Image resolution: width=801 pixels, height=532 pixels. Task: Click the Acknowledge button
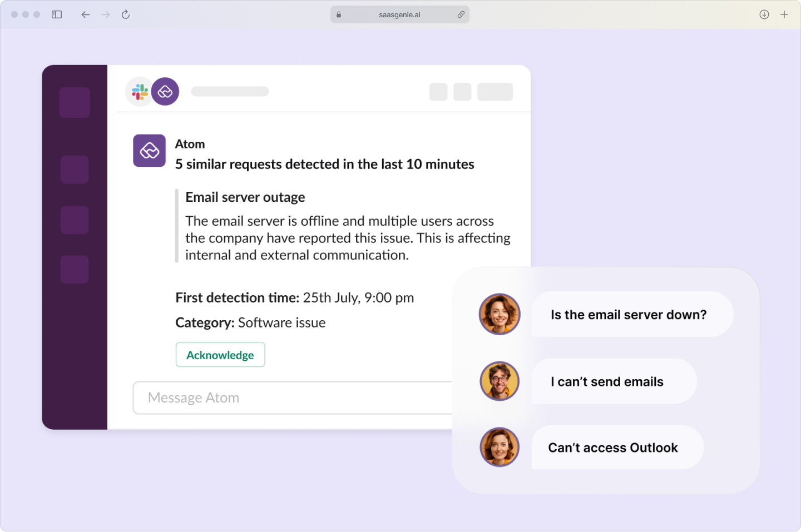(x=220, y=355)
